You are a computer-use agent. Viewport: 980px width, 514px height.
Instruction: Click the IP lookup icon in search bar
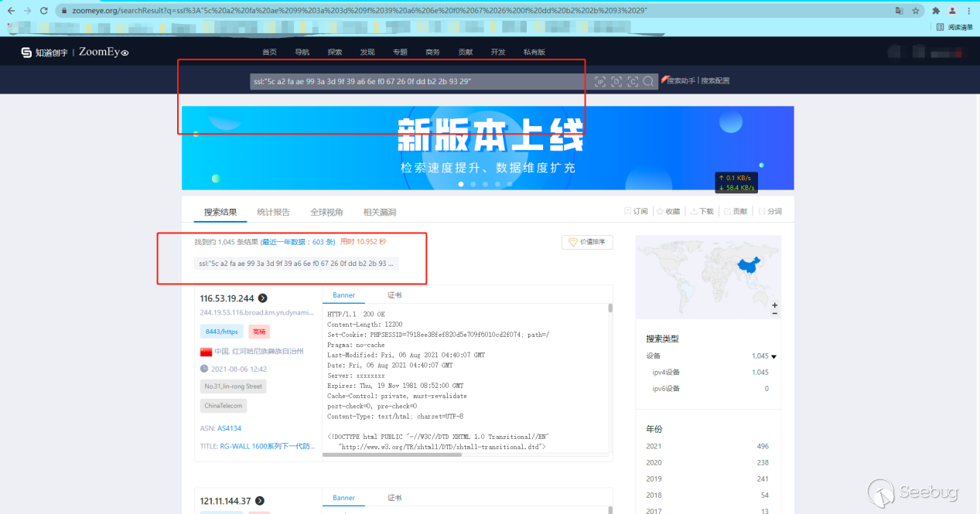[600, 81]
